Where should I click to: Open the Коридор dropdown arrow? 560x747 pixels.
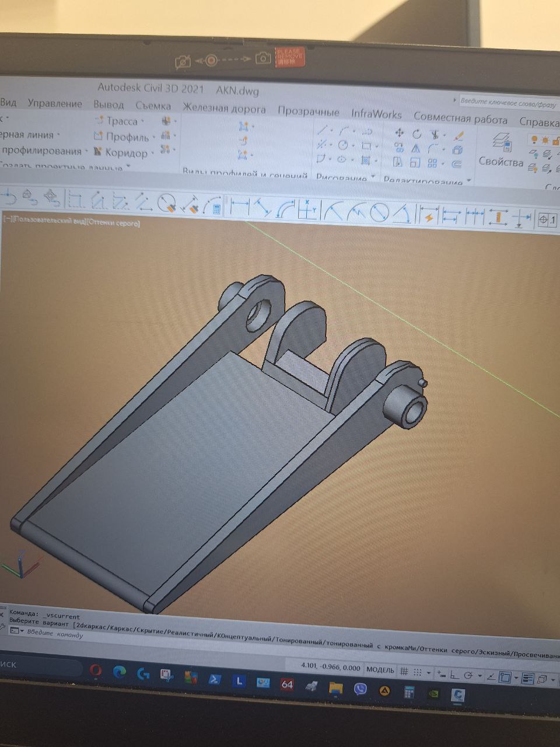pyautogui.click(x=152, y=153)
